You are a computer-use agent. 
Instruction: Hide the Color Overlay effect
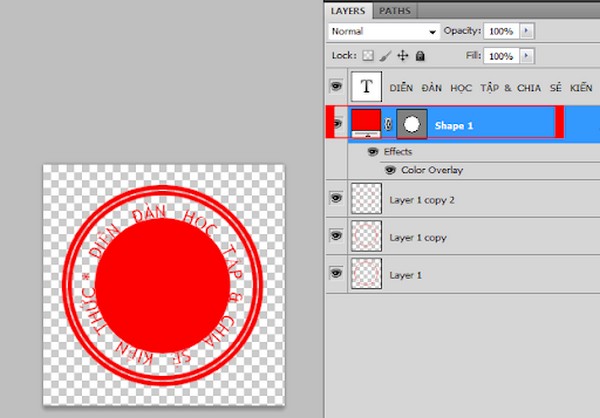393,170
